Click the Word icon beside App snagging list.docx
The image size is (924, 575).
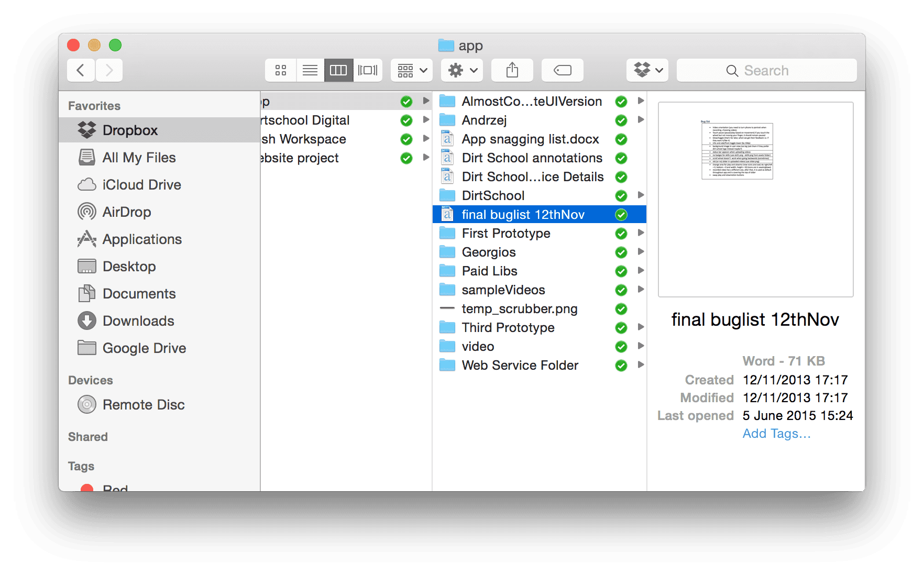(447, 139)
